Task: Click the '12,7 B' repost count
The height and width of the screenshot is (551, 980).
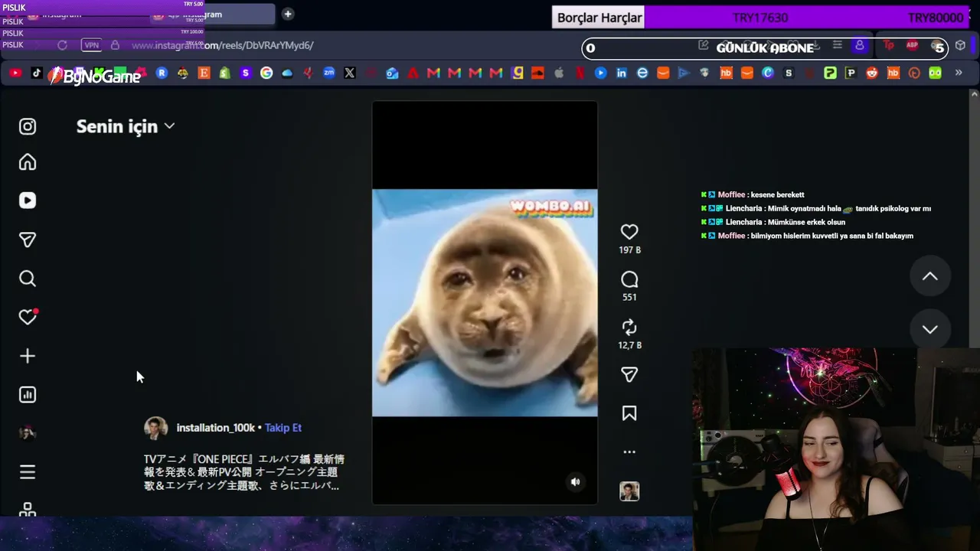Action: tap(629, 345)
